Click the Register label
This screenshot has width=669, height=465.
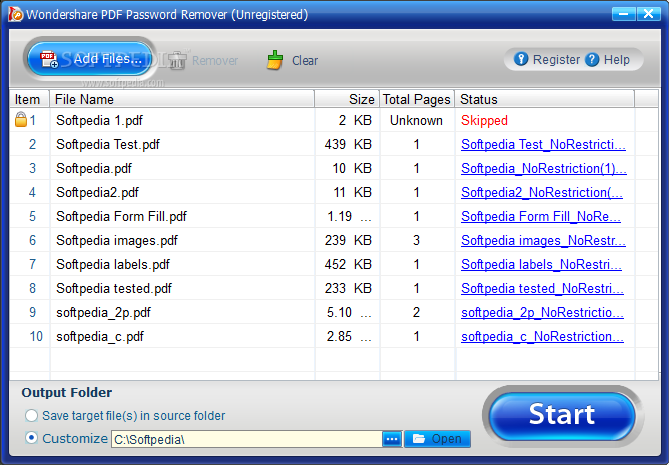pos(556,60)
